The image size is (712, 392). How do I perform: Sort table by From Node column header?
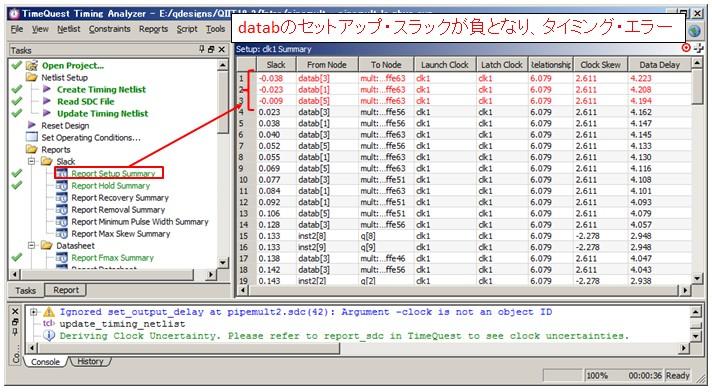[327, 65]
